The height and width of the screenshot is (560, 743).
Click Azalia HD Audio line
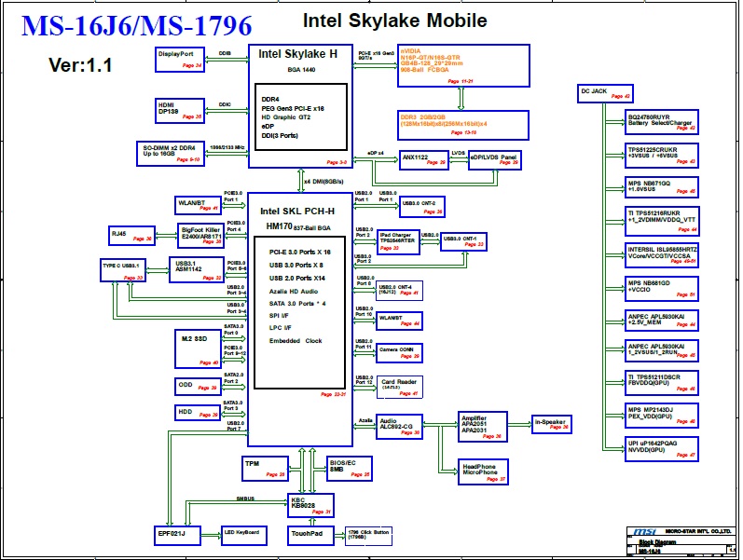coord(294,292)
